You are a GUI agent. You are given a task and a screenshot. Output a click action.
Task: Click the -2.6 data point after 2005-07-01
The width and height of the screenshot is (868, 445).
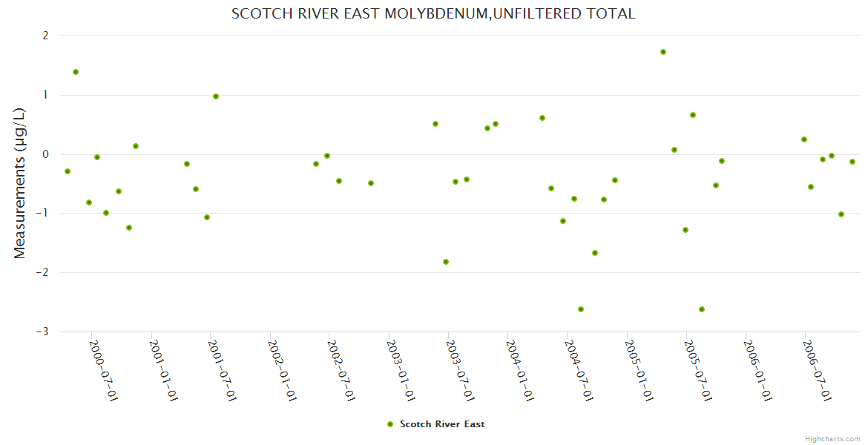(702, 309)
